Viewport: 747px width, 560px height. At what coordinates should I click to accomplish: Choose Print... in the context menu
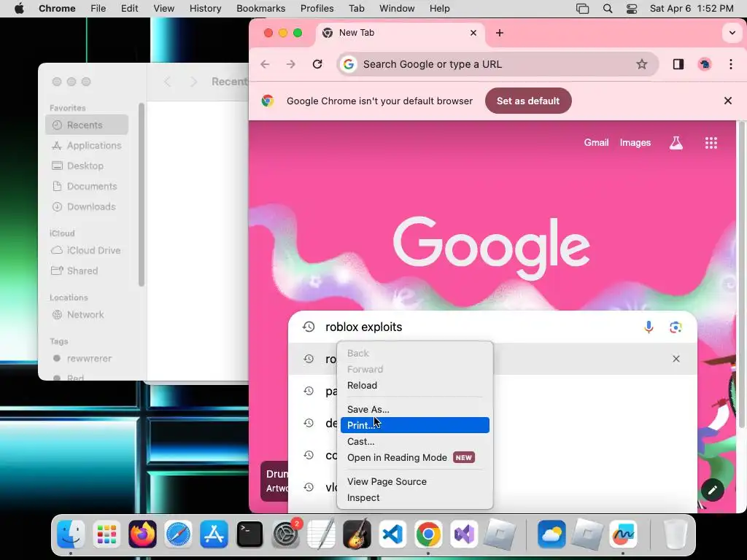point(414,425)
